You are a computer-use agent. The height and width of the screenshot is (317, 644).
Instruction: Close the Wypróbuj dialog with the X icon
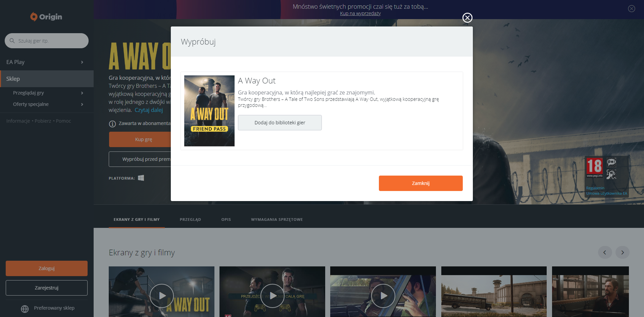[467, 18]
